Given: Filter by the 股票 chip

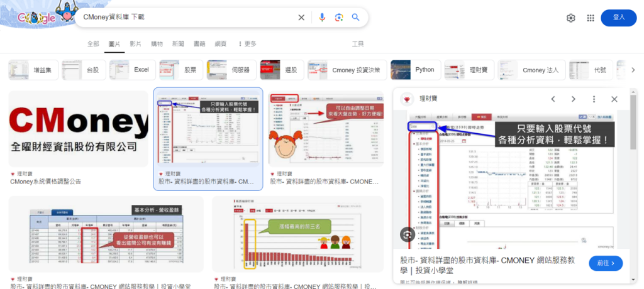Looking at the screenshot, I should coord(181,70).
